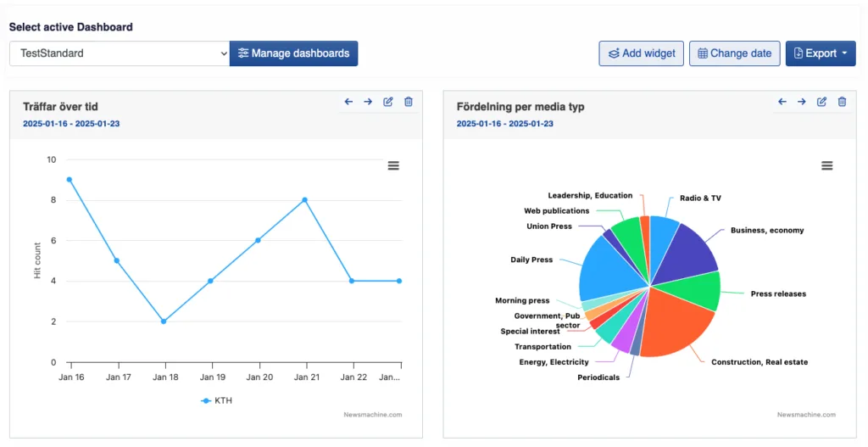
Task: Toggle KTH series in chart legend
Action: coord(216,400)
